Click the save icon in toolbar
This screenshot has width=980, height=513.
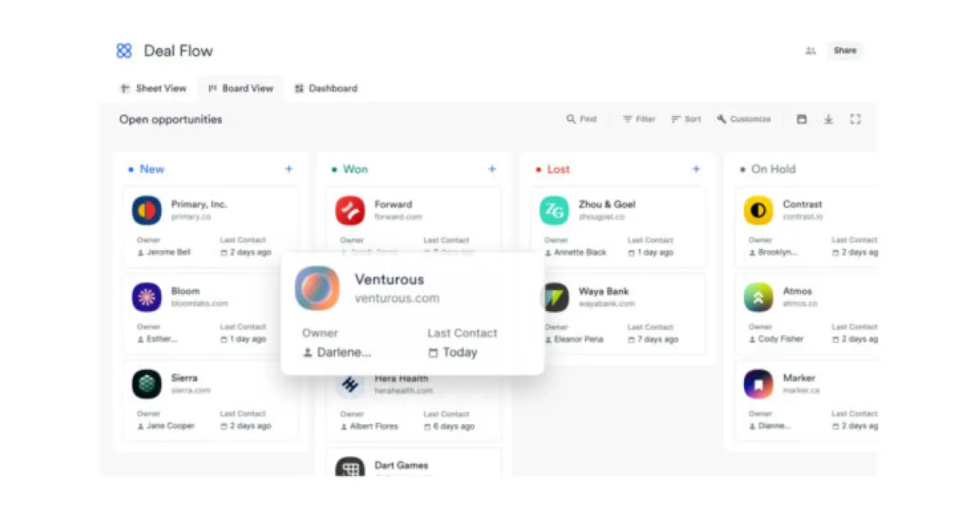(802, 119)
